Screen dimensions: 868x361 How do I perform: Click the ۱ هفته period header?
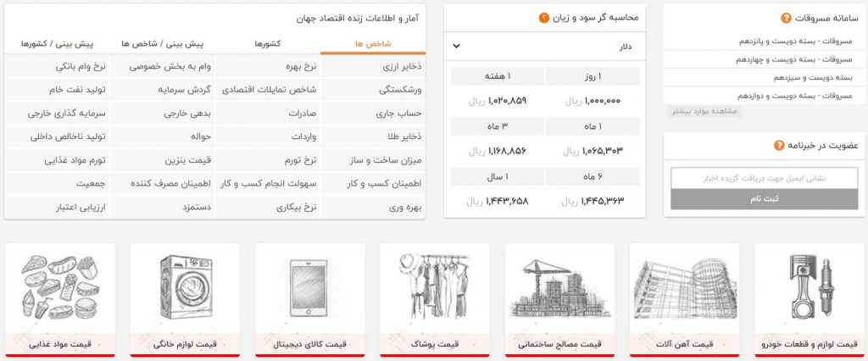pos(498,76)
